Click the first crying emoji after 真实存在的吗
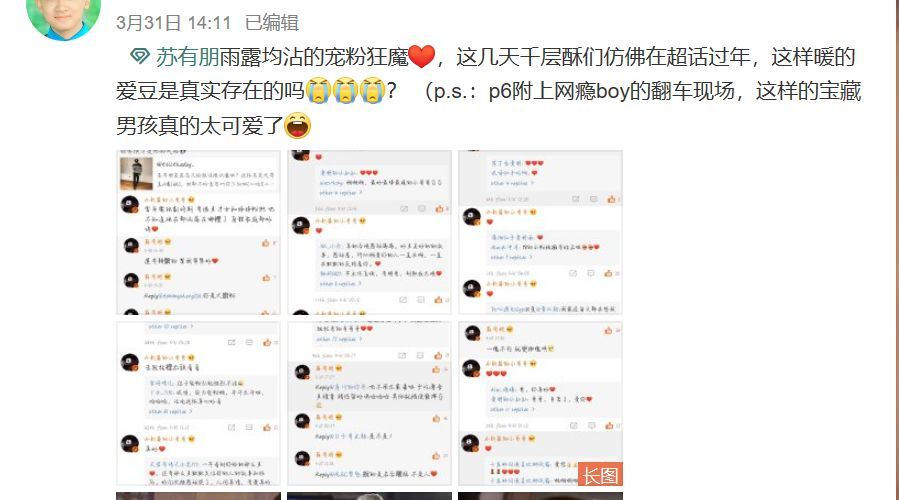This screenshot has height=500, width=899. click(319, 91)
